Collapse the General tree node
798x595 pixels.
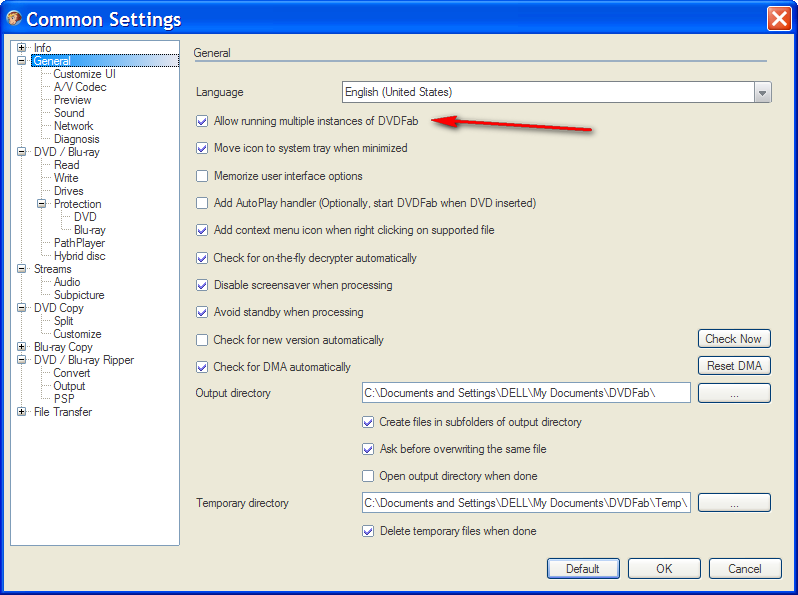21,61
